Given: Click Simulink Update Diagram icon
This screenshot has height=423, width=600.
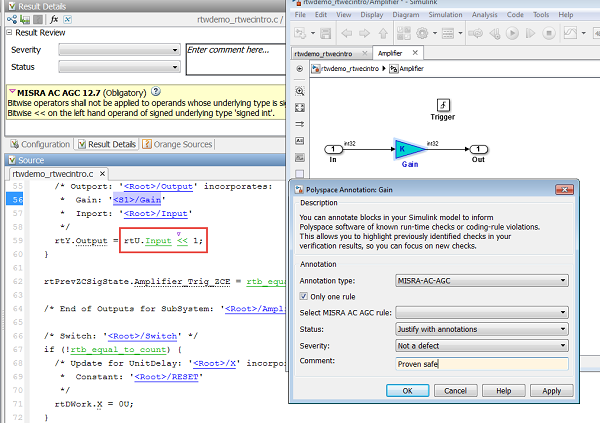Looking at the screenshot, I should click(476, 33).
